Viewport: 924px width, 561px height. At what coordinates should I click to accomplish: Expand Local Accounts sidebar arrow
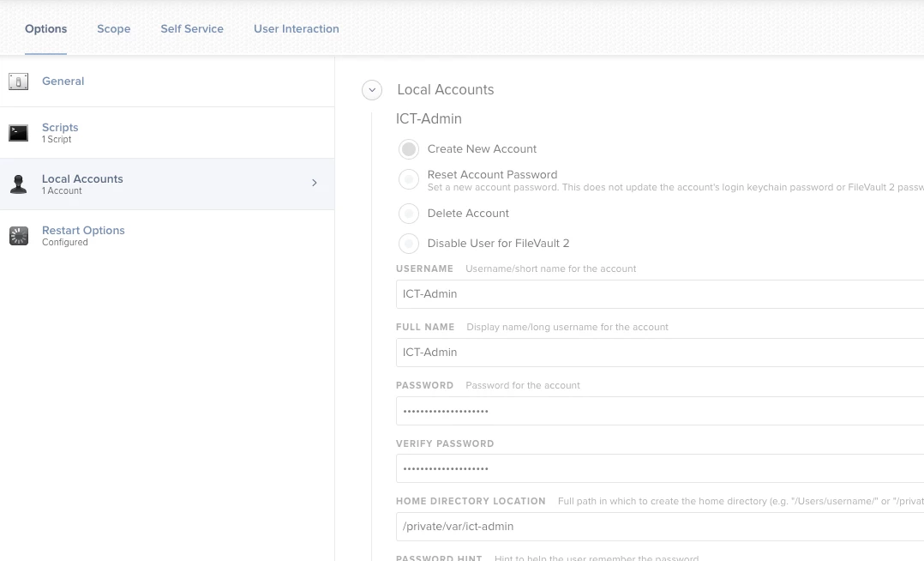point(315,183)
